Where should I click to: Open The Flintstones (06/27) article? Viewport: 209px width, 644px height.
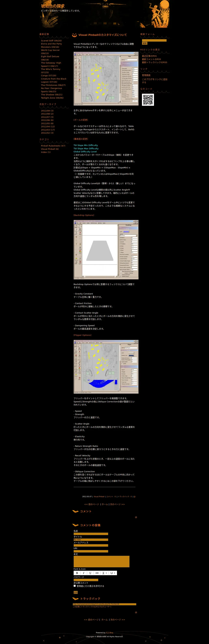point(53,85)
